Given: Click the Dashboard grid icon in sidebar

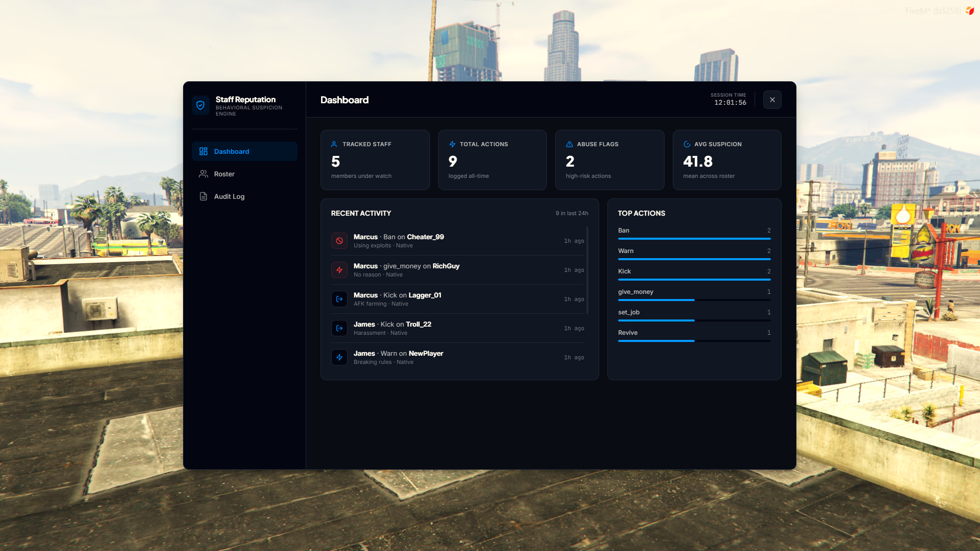Looking at the screenshot, I should click(203, 151).
